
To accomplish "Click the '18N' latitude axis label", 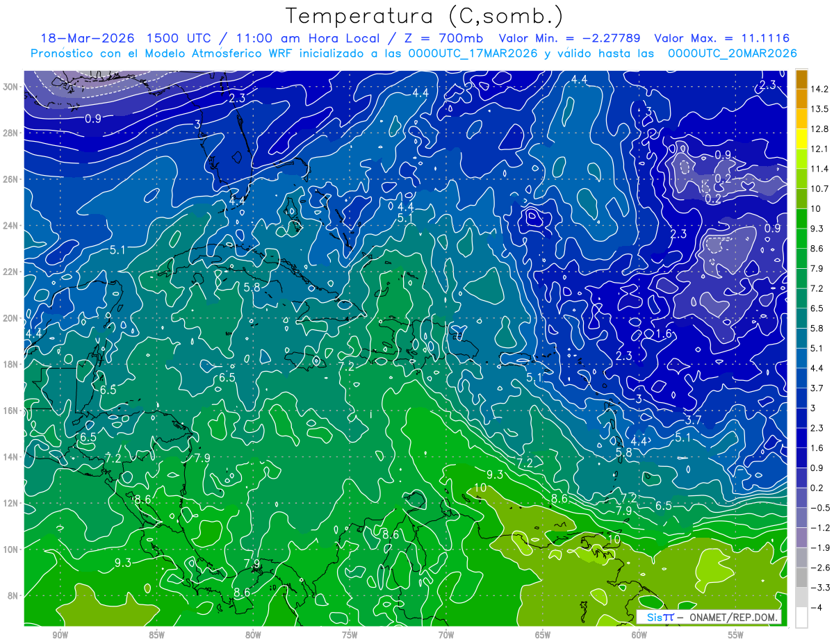I will click(x=11, y=364).
